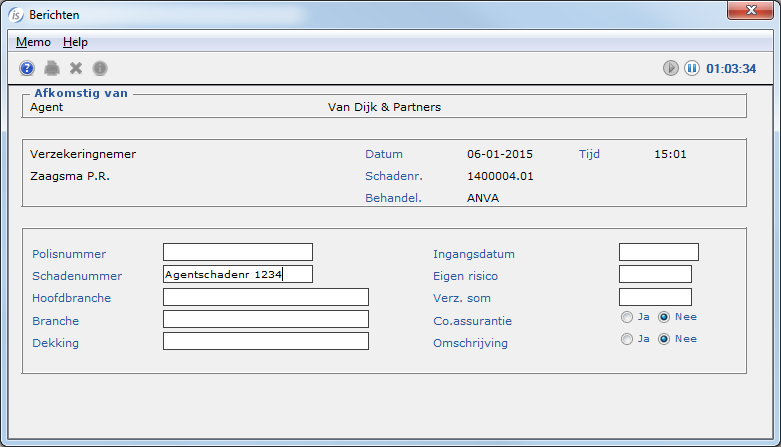Viewport: 781px width, 447px height.
Task: Click the agent name Van Dijk & Partners
Action: point(384,107)
